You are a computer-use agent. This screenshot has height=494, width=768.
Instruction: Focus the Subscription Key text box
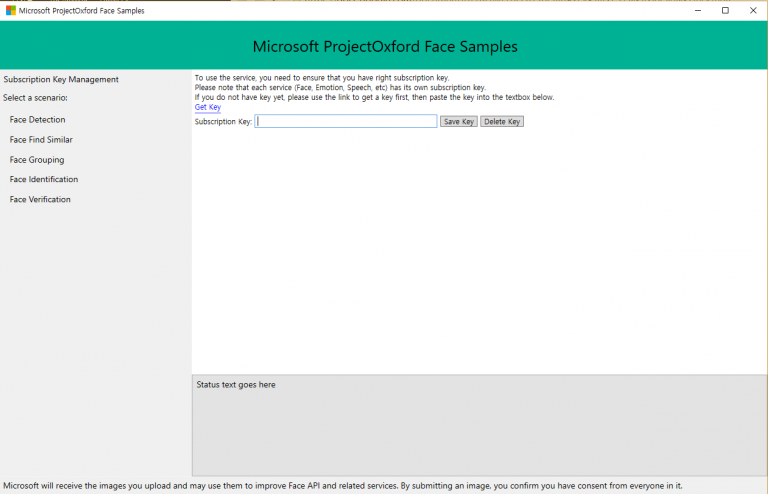(346, 121)
